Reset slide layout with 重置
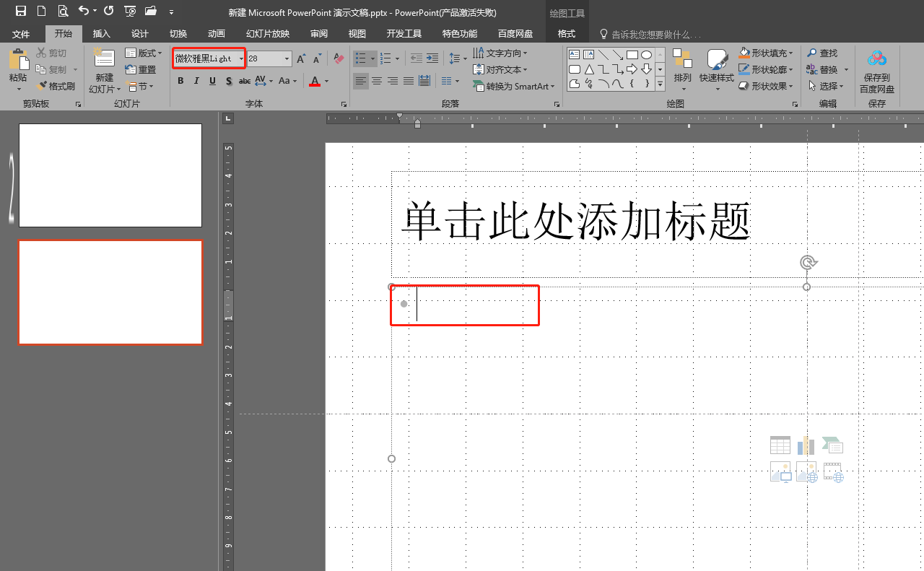This screenshot has width=924, height=571. point(141,70)
